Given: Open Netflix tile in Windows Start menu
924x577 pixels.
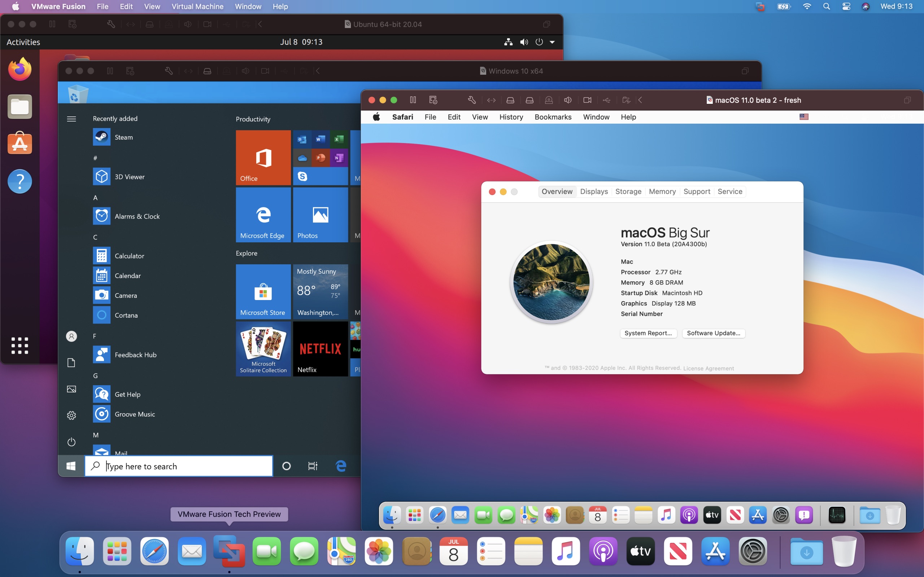Looking at the screenshot, I should tap(320, 348).
